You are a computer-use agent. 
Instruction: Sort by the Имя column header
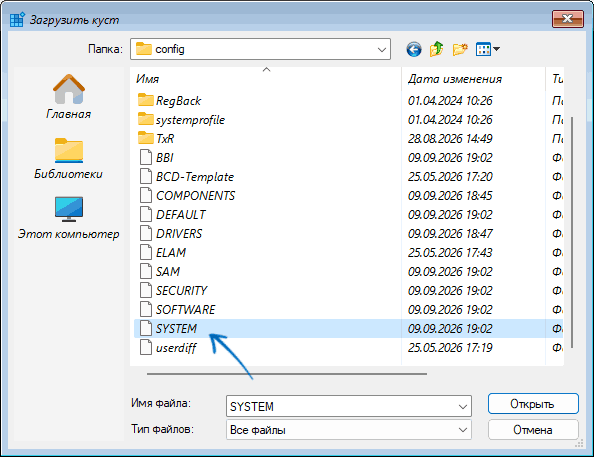point(266,79)
